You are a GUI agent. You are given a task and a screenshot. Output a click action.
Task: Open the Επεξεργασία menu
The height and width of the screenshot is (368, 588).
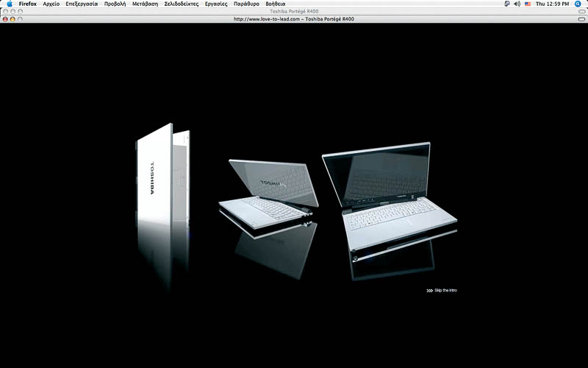tap(82, 4)
